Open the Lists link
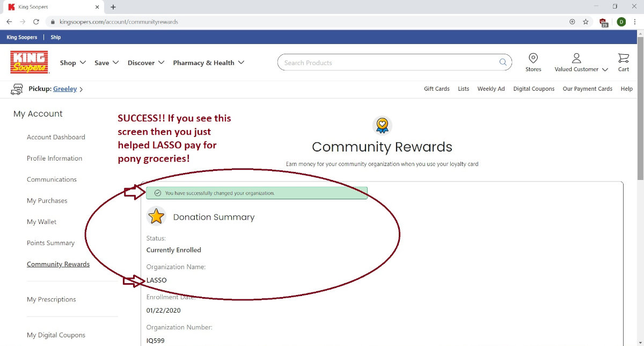 click(x=464, y=89)
